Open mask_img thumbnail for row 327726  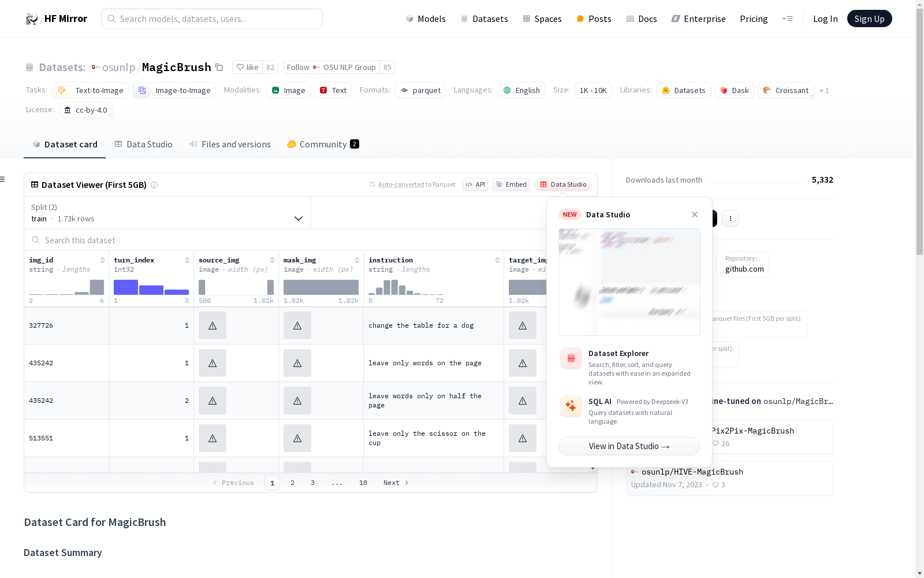click(297, 325)
